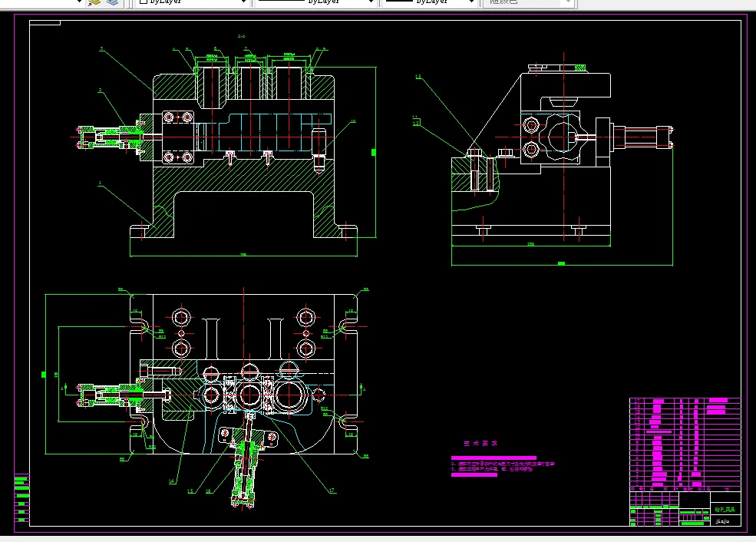Click the grayed plot style dropdown

pyautogui.click(x=527, y=2)
